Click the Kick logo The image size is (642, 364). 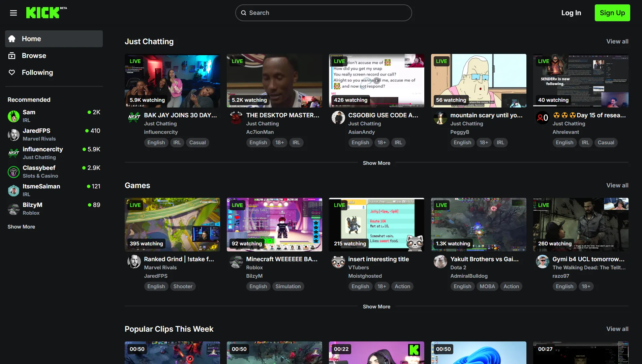(43, 13)
